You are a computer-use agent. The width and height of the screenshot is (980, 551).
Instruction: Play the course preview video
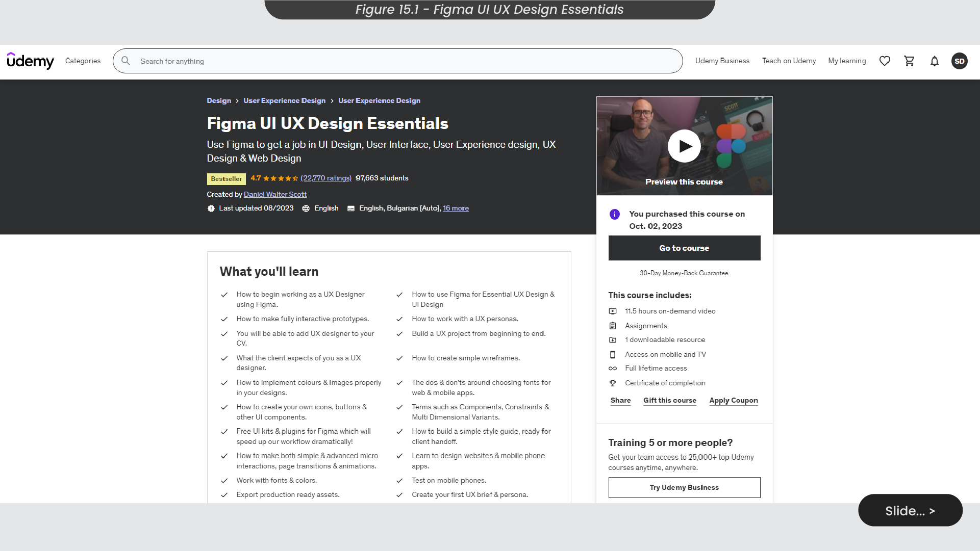(684, 146)
